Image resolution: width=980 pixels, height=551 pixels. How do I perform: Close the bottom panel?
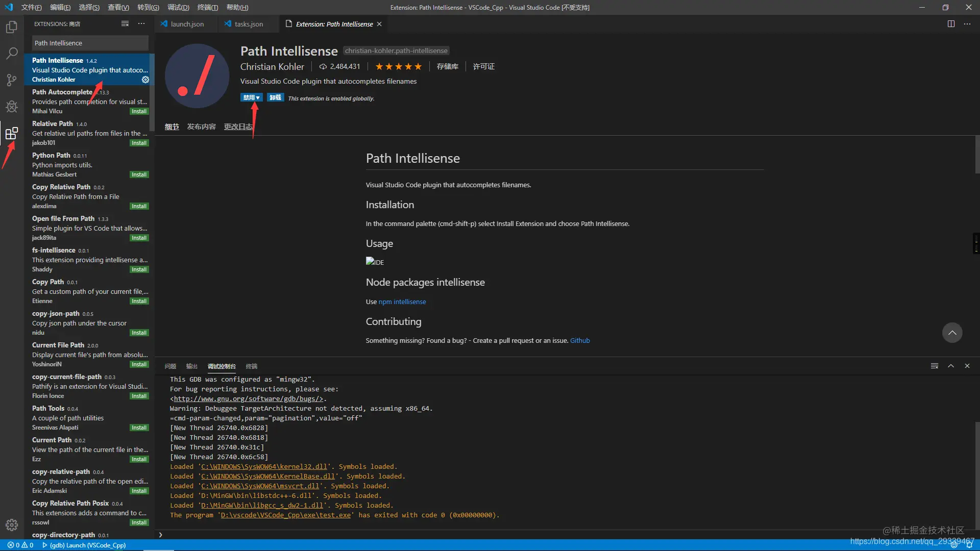967,366
